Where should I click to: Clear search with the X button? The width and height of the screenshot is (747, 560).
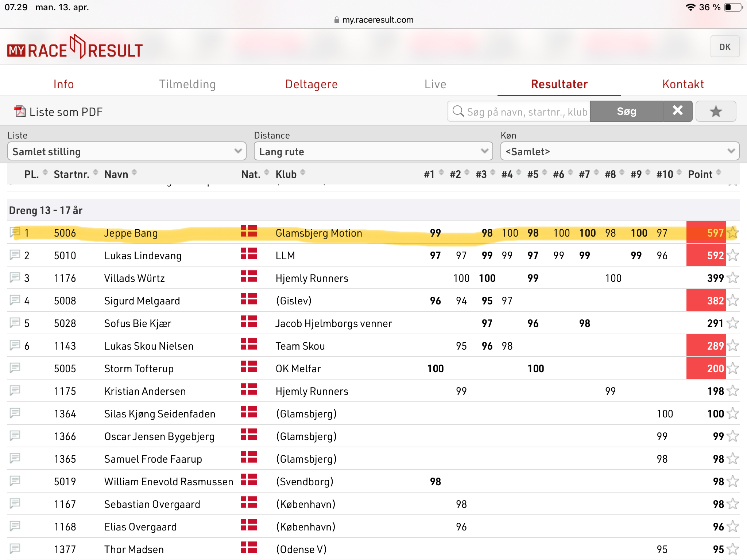pos(677,111)
